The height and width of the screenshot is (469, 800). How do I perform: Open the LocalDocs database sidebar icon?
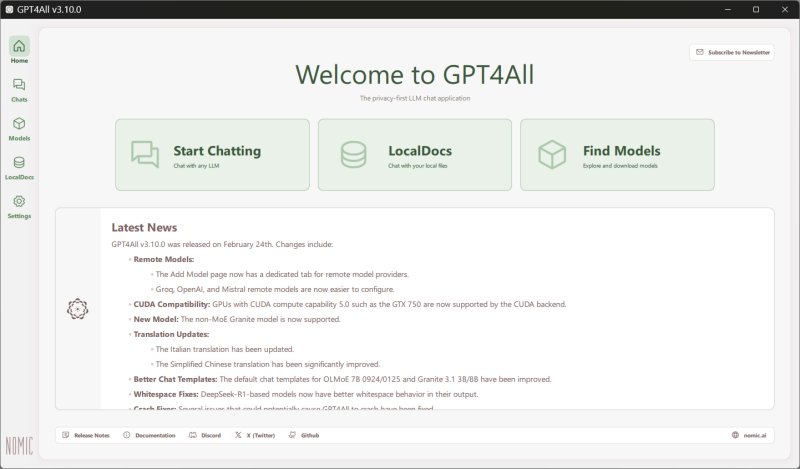tap(19, 162)
